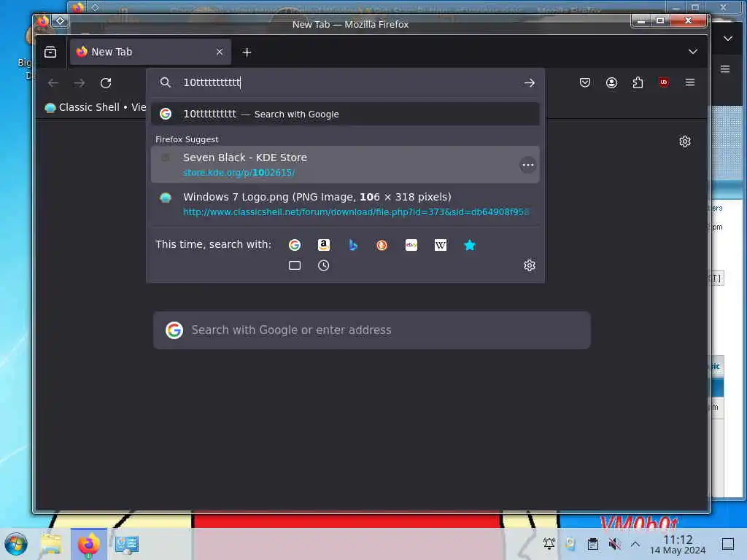Open the Firefox application menu
Image resolution: width=747 pixels, height=560 pixels.
690,82
